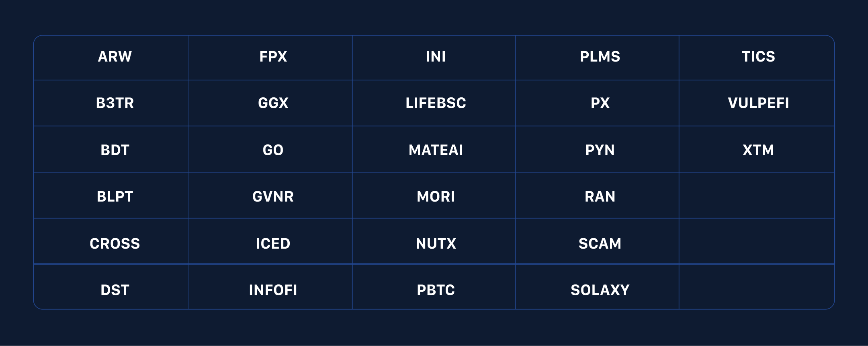Select the MORI cell
This screenshot has height=346, width=868.
tap(436, 197)
